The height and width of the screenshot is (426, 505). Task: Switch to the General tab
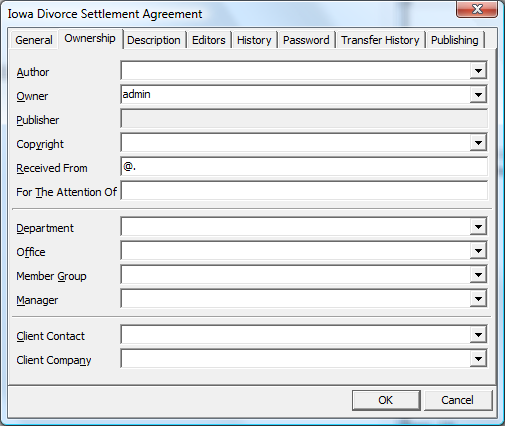(x=34, y=40)
